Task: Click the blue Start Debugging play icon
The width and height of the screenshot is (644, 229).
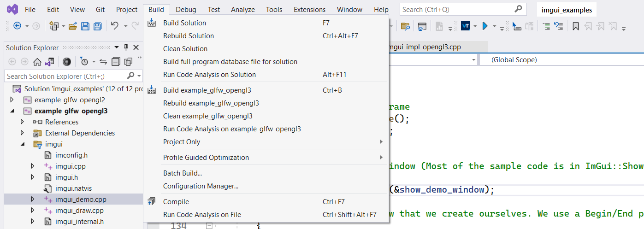Action: [485, 26]
